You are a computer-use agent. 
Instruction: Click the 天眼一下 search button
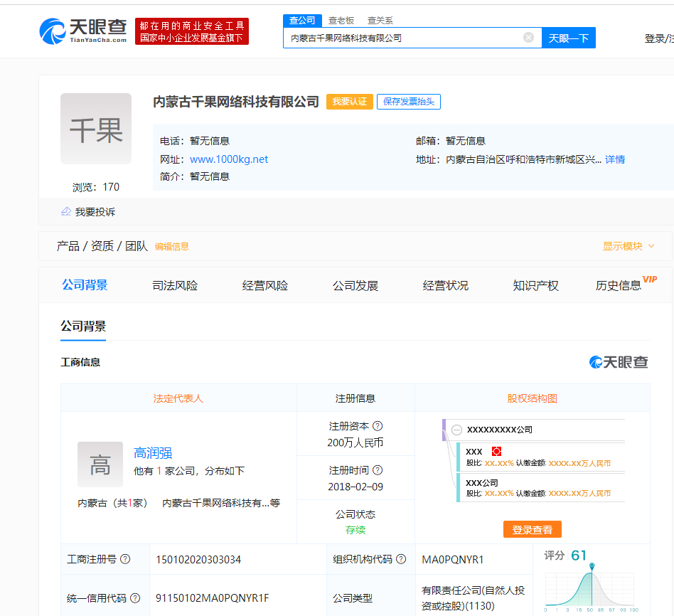pos(568,38)
